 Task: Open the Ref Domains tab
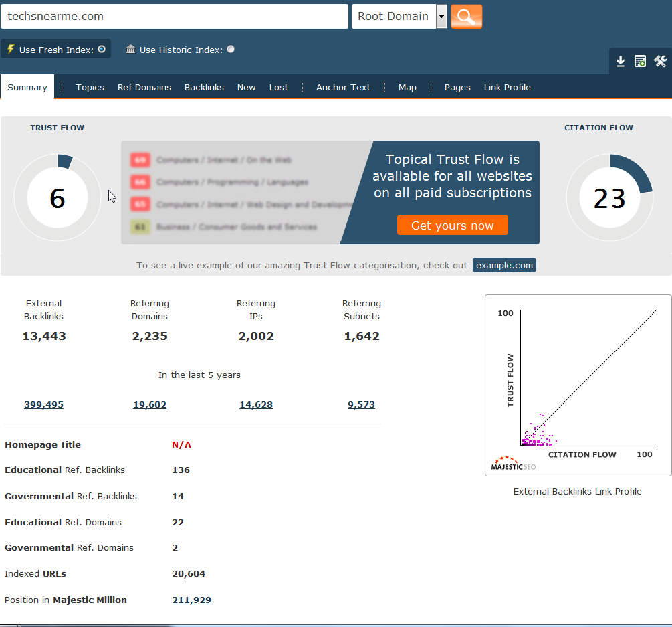pos(144,87)
